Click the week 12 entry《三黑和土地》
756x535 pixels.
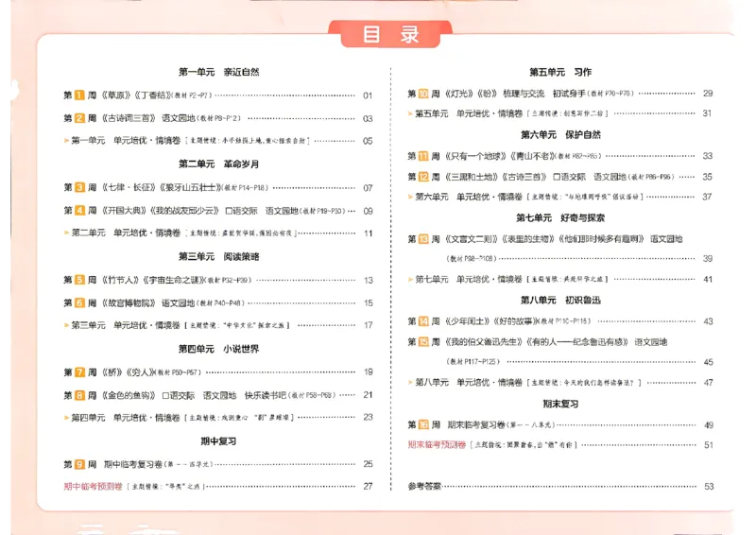pos(560,177)
